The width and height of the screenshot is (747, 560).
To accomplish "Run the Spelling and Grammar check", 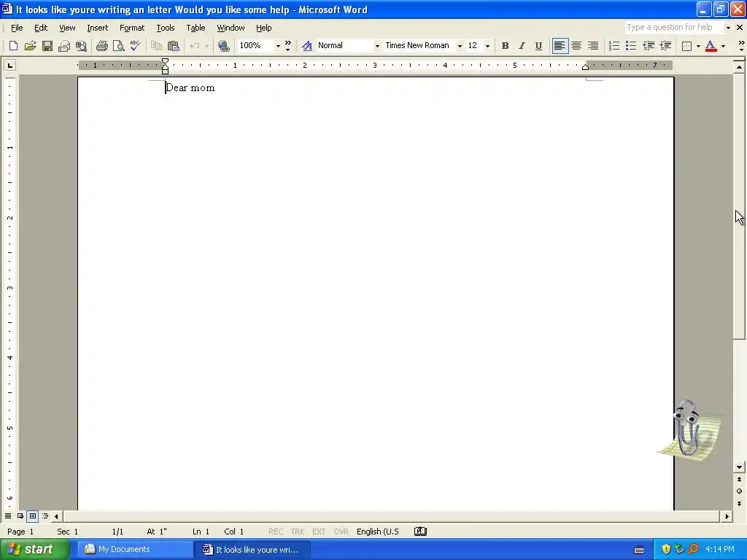I will 135,46.
